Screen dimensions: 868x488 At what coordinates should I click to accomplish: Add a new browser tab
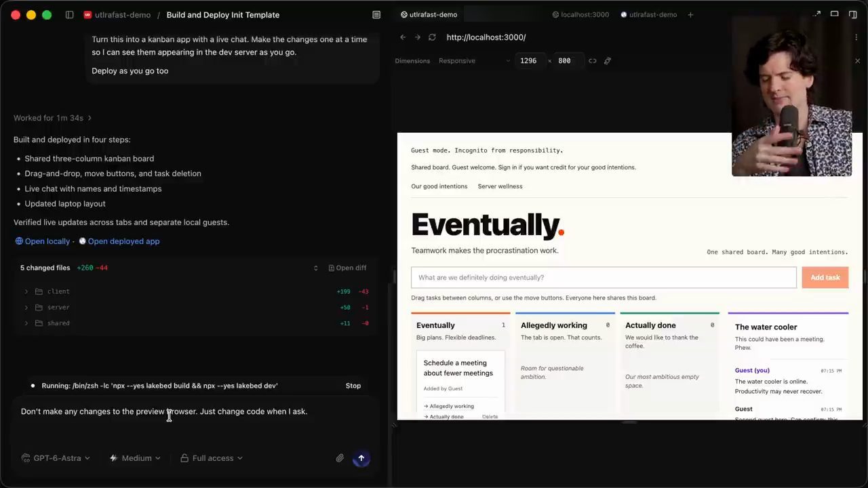pyautogui.click(x=690, y=15)
